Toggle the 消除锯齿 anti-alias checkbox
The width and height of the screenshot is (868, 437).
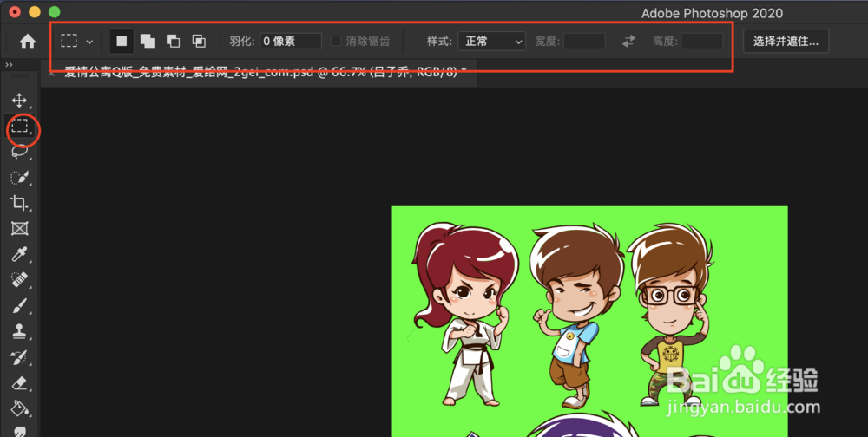[335, 42]
